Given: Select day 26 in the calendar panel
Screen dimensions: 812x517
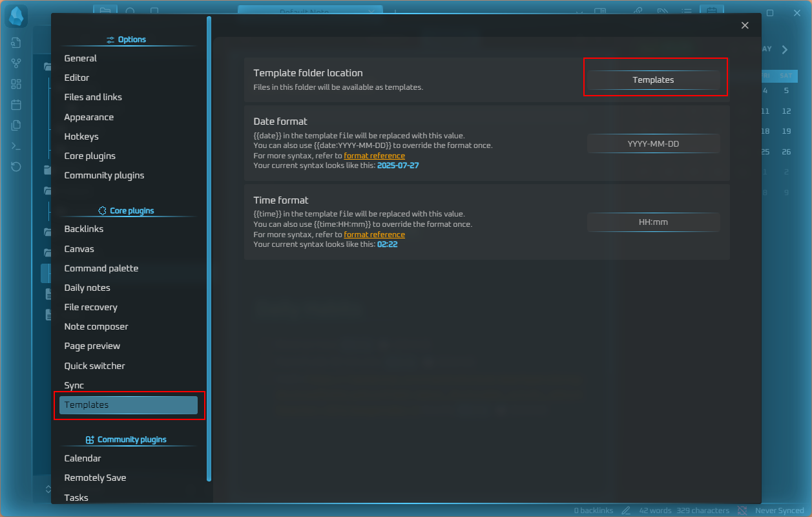Looking at the screenshot, I should [x=786, y=152].
